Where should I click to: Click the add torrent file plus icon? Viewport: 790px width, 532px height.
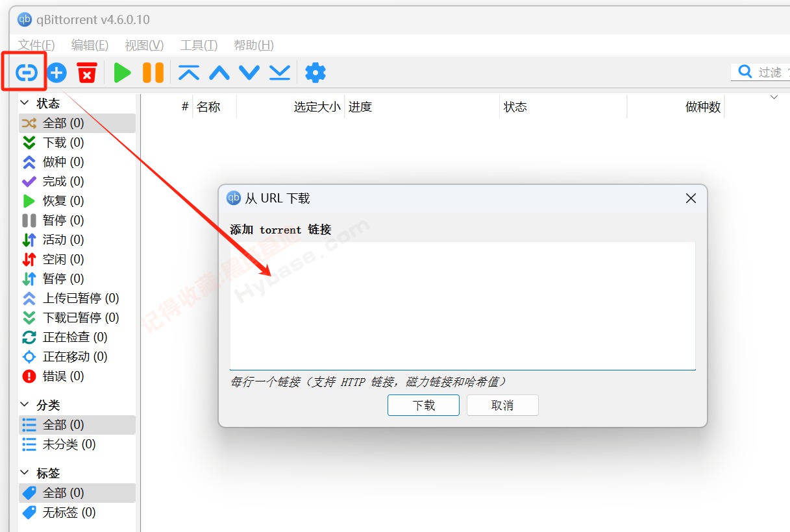(56, 73)
